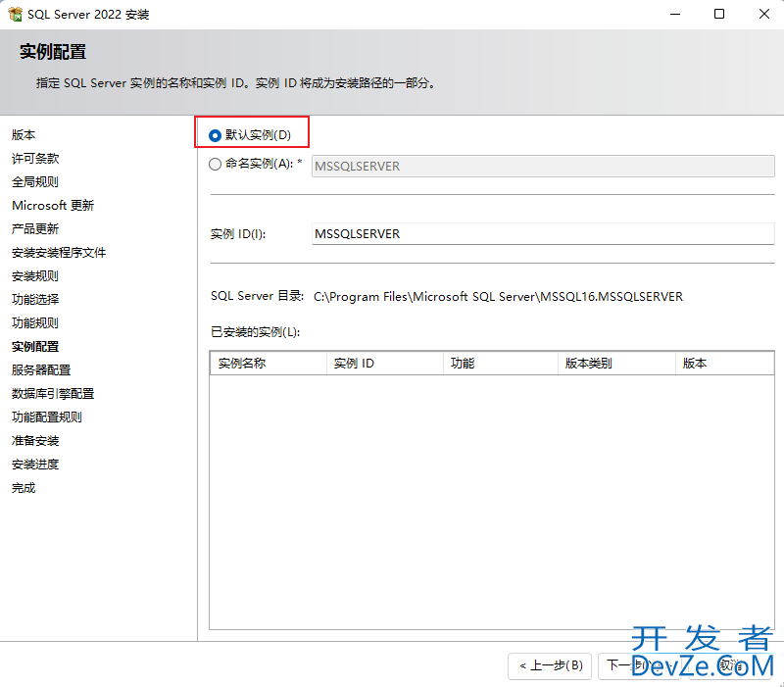
Task: Select the 服务器配置 step
Action: coord(41,370)
